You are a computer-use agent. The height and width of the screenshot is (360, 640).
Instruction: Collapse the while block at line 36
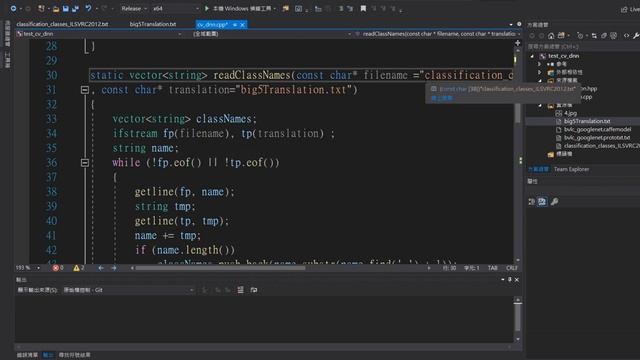(x=85, y=163)
